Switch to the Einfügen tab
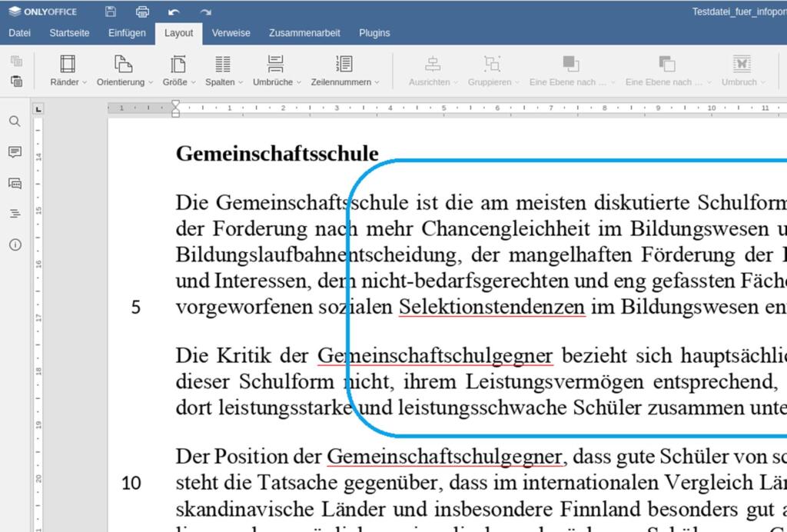787x532 pixels. pos(127,33)
